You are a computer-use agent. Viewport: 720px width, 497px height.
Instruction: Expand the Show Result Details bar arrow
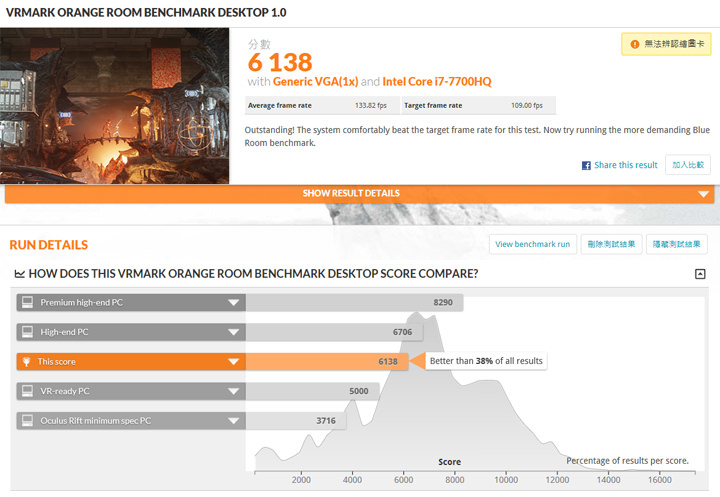pos(704,194)
